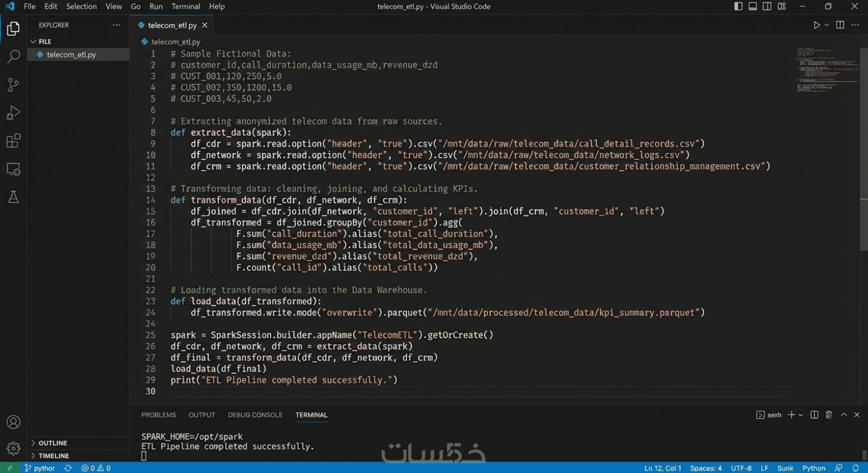The image size is (868, 473).
Task: Click the feedback icon in the status bar
Action: (x=838, y=468)
